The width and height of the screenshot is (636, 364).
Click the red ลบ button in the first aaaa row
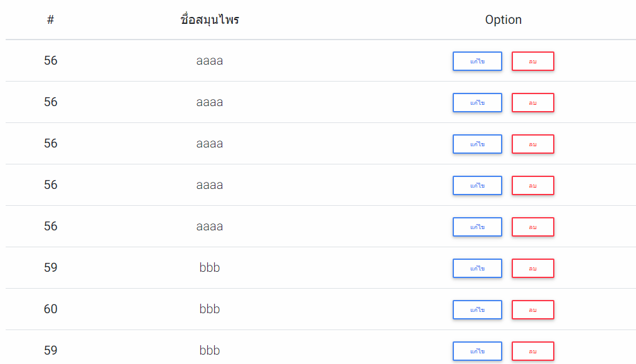point(532,62)
